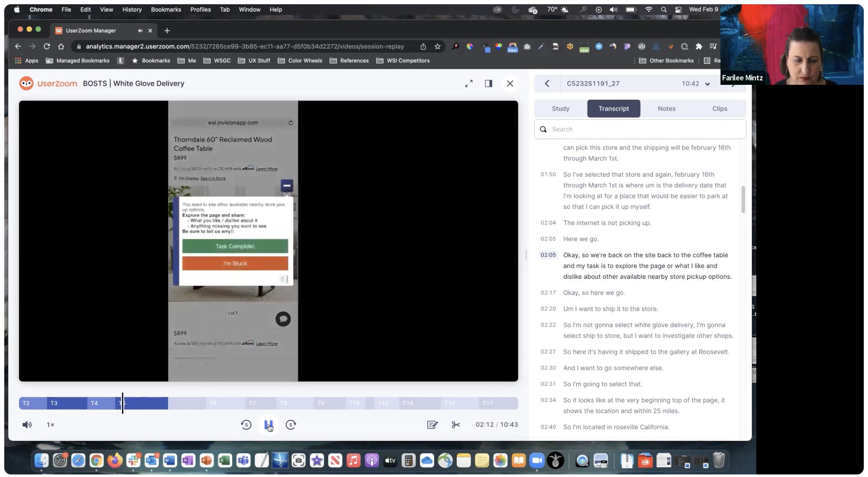This screenshot has width=868, height=477.
Task: Select the Study tab
Action: tap(560, 108)
